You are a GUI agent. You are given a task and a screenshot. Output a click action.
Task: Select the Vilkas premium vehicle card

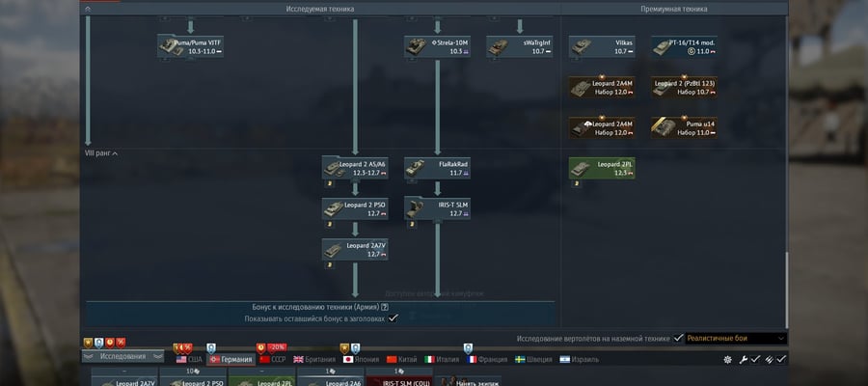pos(602,46)
